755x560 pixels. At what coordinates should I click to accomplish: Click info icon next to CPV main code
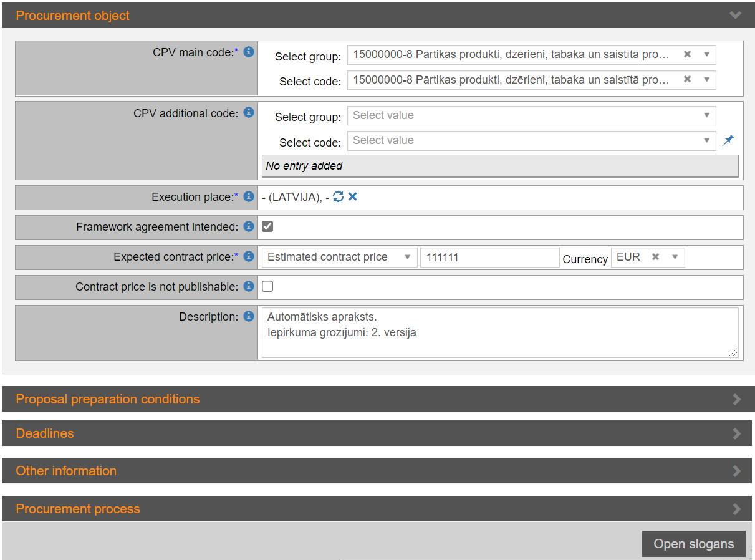[249, 52]
